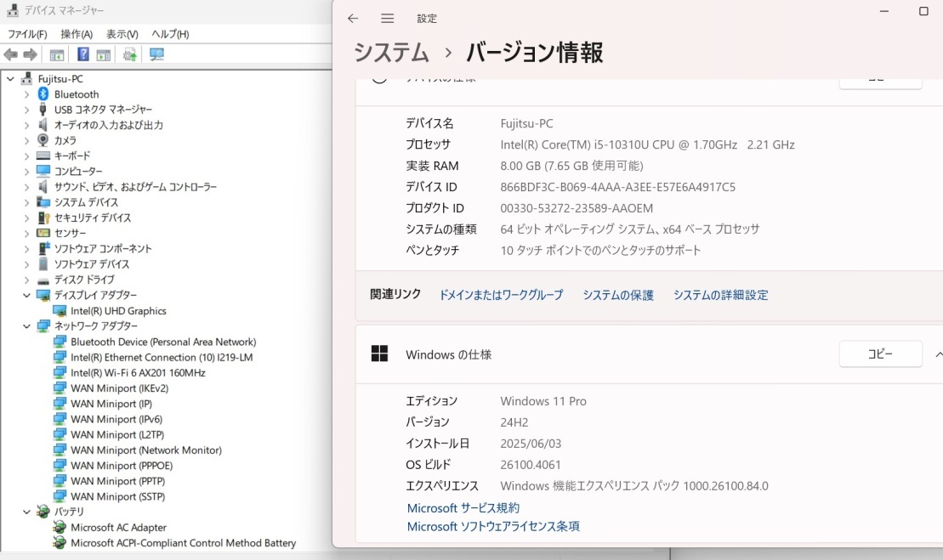Click the Device Manager title bar icon
943x560 pixels.
[x=12, y=10]
